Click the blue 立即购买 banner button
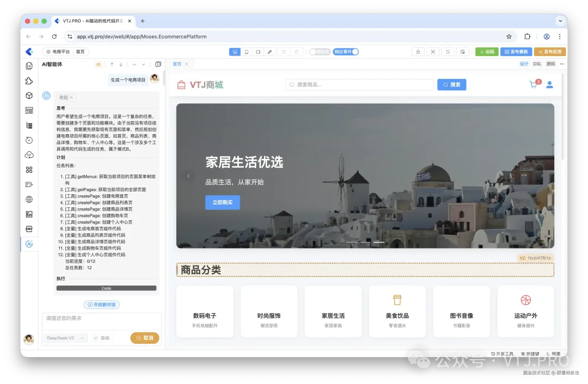The width and height of the screenshot is (588, 384). [222, 202]
